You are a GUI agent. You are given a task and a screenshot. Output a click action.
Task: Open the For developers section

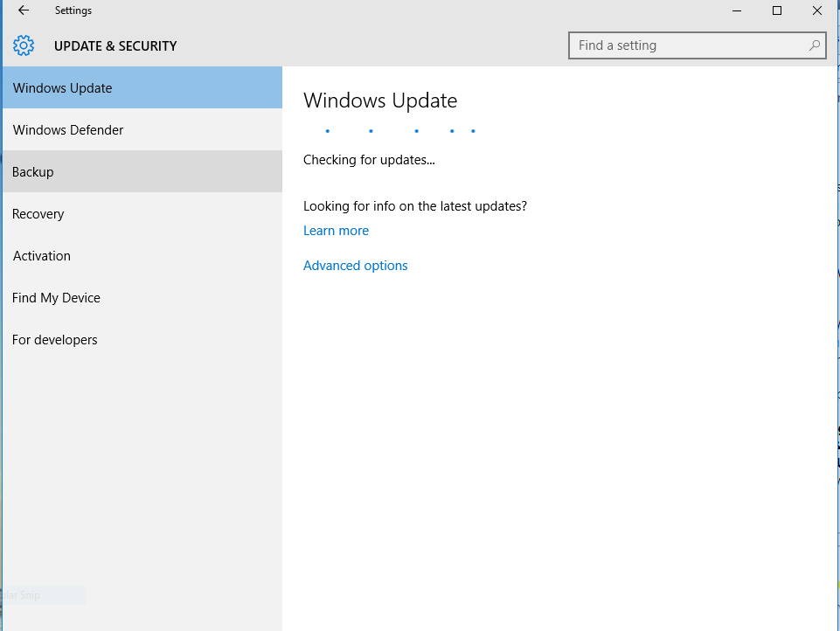tap(142, 340)
